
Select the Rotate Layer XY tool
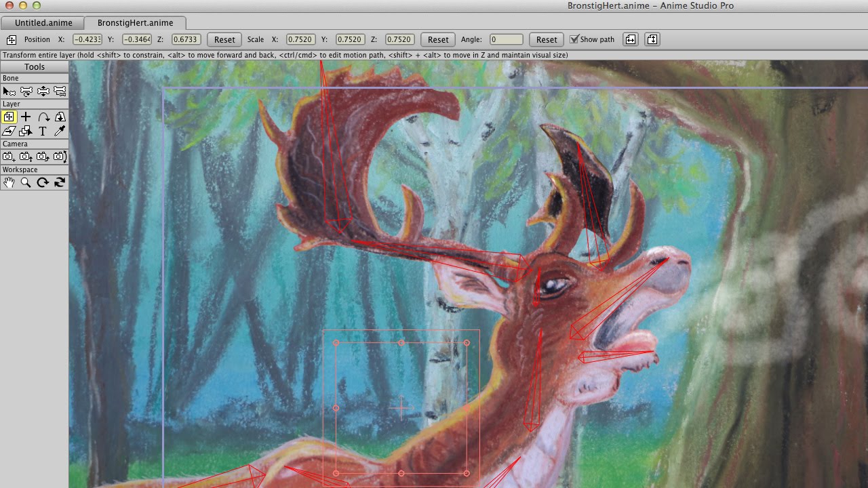click(x=60, y=117)
